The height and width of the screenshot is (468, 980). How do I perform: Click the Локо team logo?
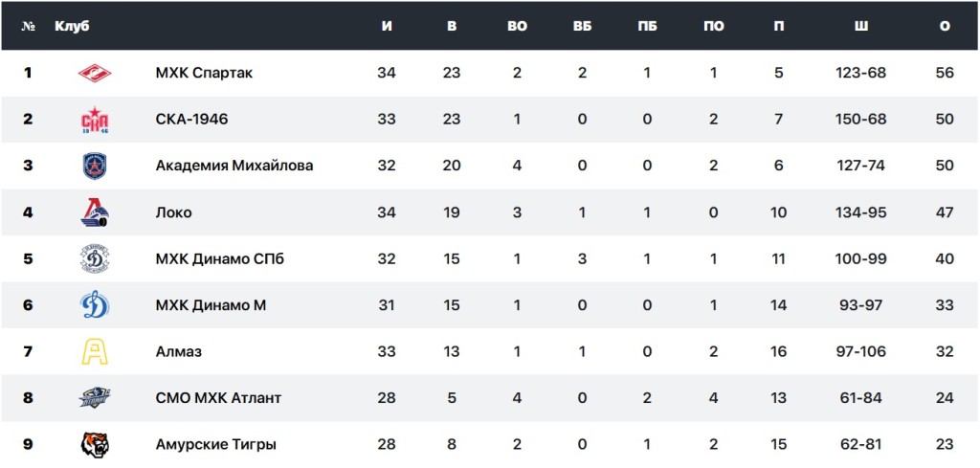point(95,212)
